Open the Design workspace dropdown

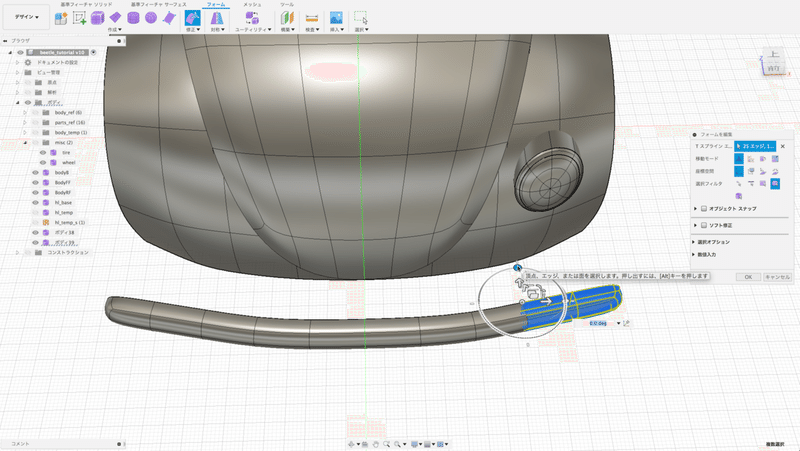pyautogui.click(x=27, y=17)
